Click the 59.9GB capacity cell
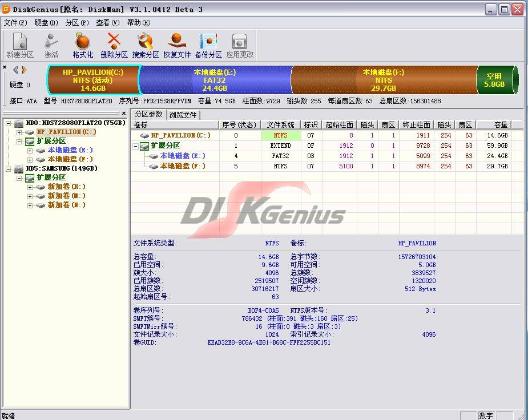The height and width of the screenshot is (420, 528). click(x=497, y=146)
